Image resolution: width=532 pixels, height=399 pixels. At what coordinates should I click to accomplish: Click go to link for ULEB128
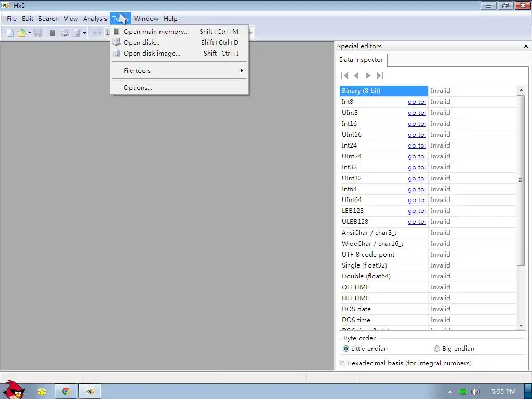point(417,221)
